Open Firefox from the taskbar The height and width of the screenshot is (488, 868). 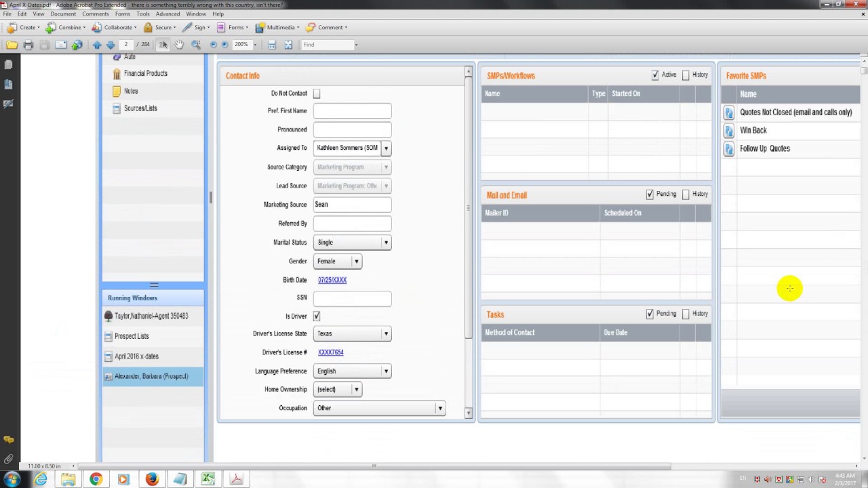(151, 479)
